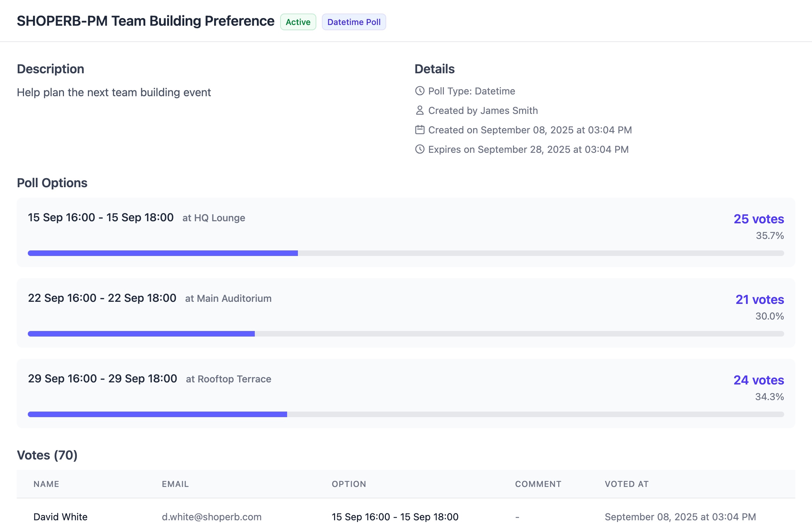Screen dimensions: 812x530
Task: Click the clock icon beside Poll Type
Action: (420, 91)
